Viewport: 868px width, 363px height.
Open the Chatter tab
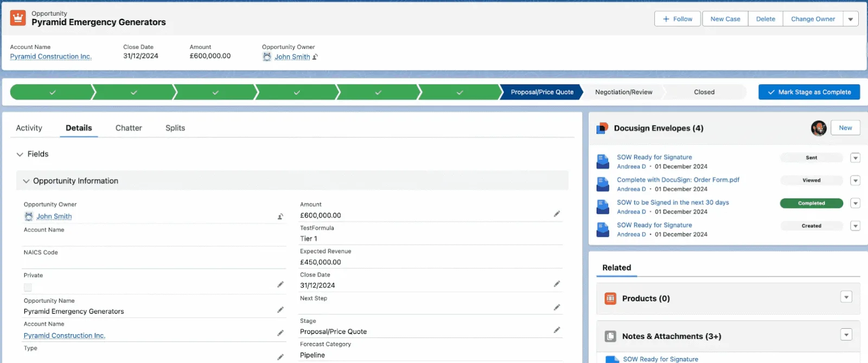coord(129,128)
